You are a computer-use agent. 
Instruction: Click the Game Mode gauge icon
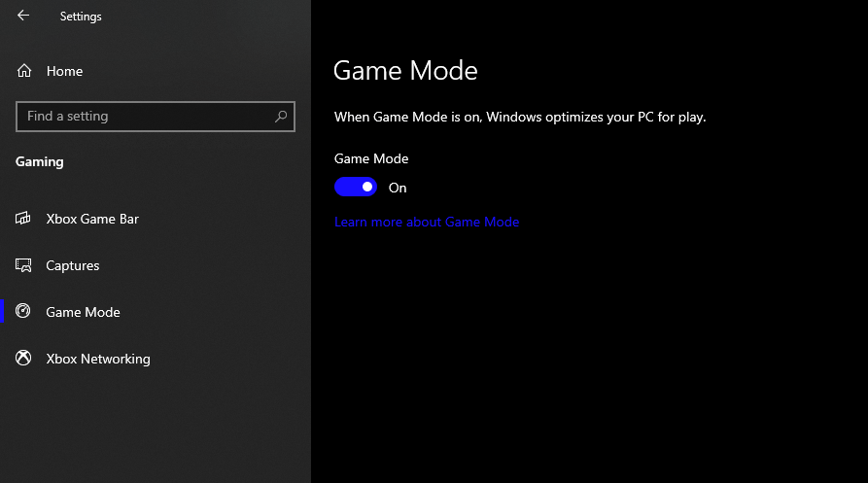[23, 312]
